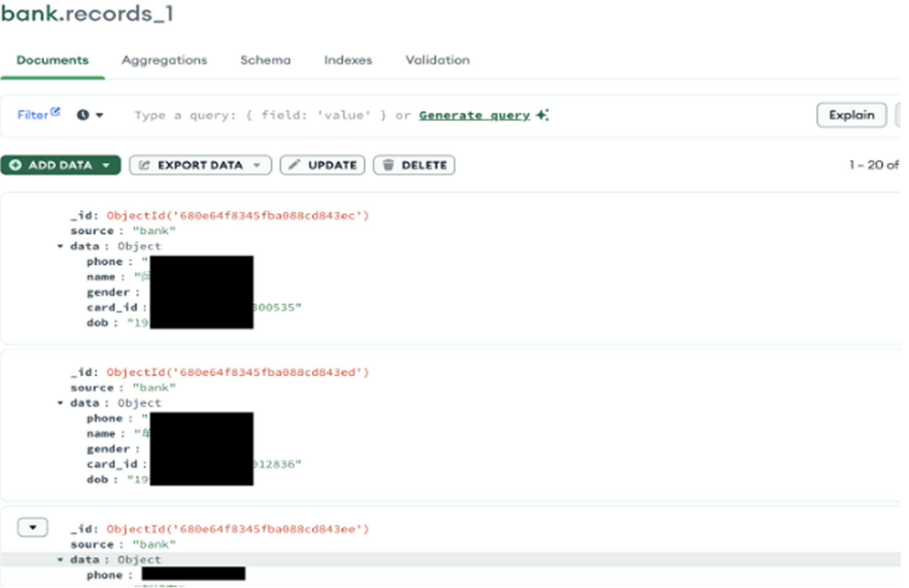909x588 pixels.
Task: Click the Explain button
Action: point(851,115)
